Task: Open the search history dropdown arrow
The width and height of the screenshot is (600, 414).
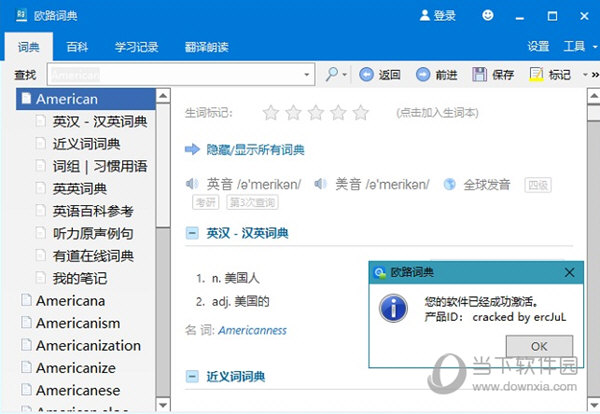Action: [x=307, y=75]
